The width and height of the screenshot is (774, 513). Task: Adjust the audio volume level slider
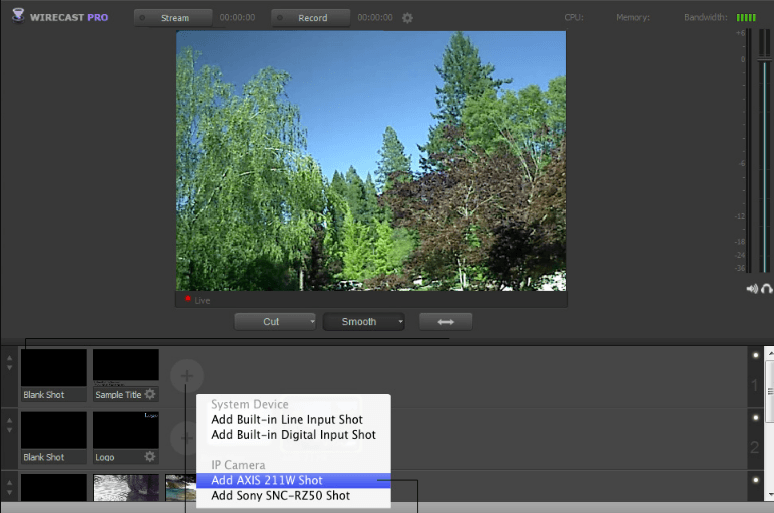pos(764,59)
